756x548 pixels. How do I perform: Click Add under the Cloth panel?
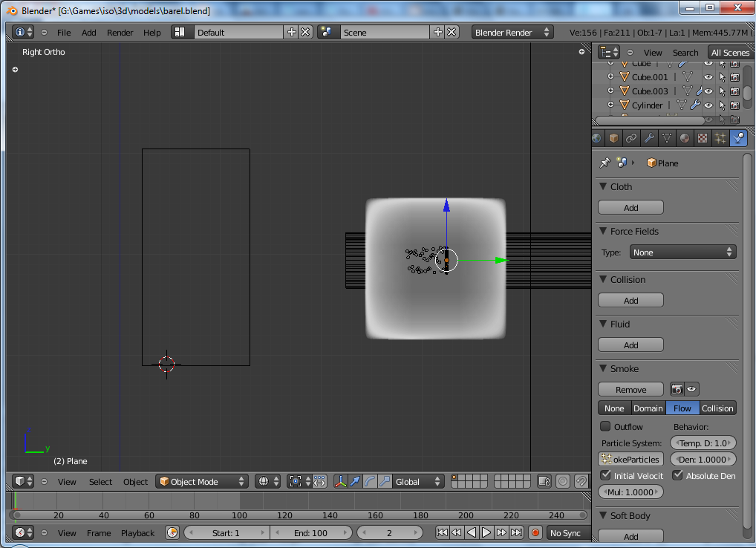coord(630,207)
